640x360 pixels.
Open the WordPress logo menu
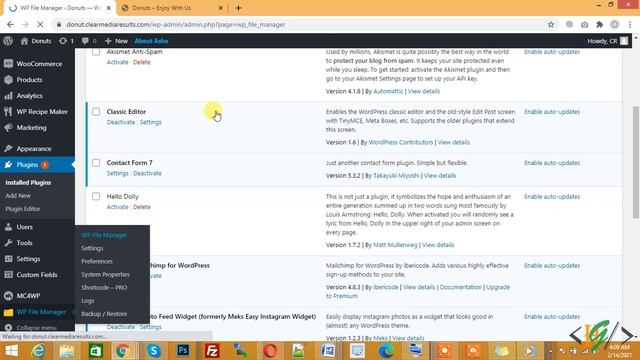pos(8,41)
